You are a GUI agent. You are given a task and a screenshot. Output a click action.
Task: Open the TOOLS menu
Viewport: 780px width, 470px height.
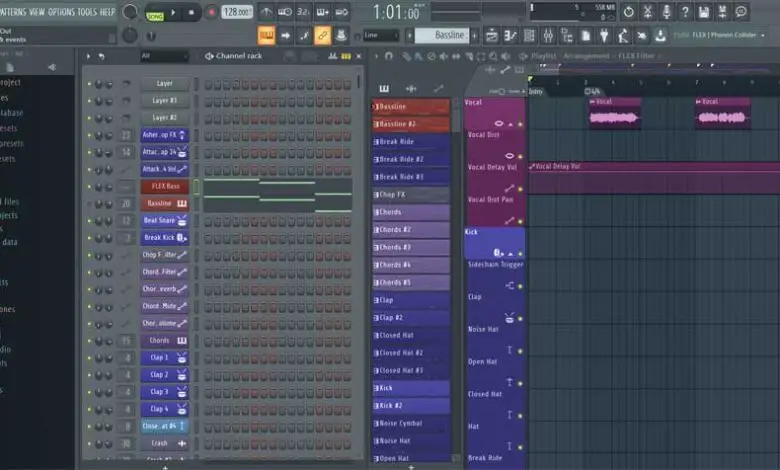point(87,12)
